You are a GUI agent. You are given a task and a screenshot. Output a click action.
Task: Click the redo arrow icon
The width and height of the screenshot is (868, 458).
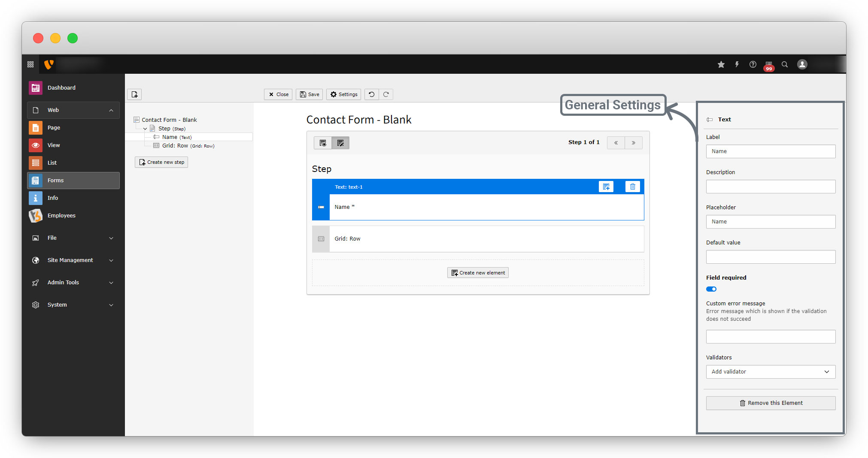click(386, 94)
